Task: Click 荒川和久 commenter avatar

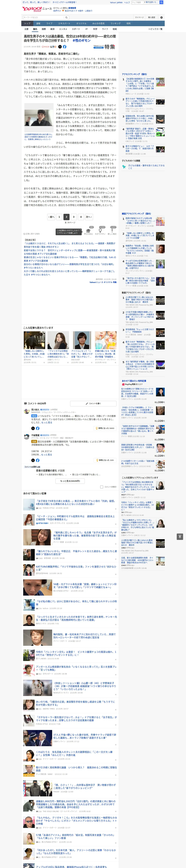Action: tap(26, 411)
